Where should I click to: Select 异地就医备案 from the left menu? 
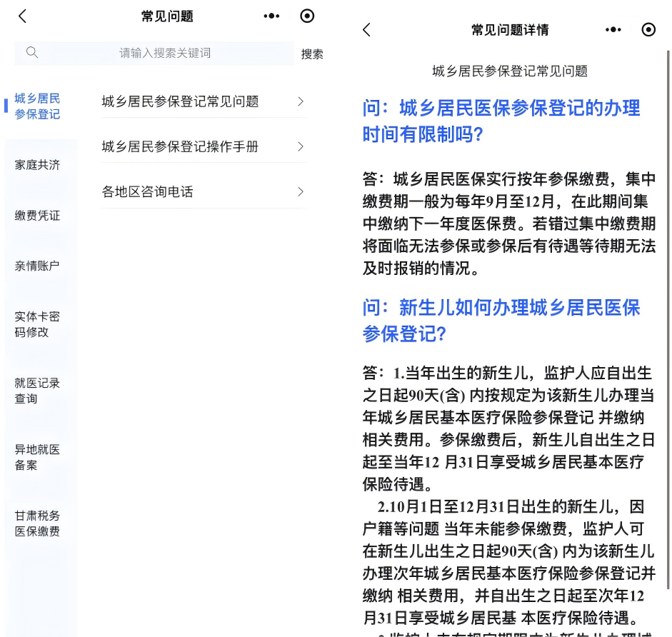point(36,457)
